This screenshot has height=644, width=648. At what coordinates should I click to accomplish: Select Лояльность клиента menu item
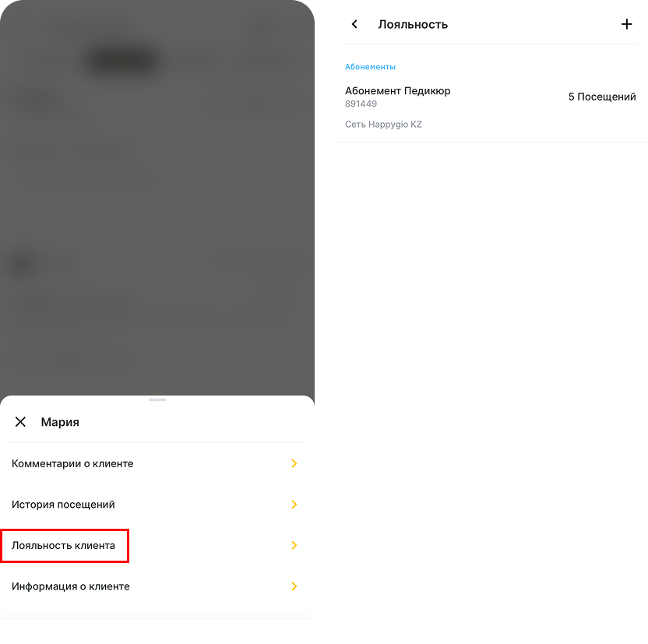[157, 545]
